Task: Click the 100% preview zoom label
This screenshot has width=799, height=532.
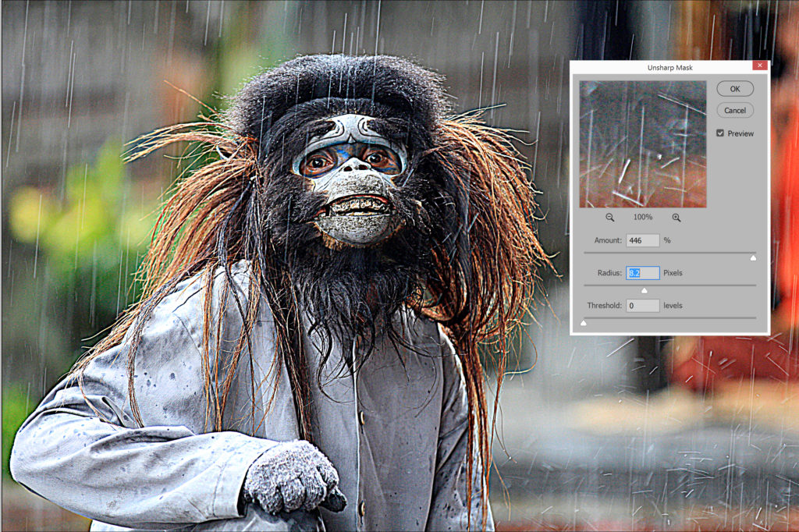Action: [x=643, y=218]
